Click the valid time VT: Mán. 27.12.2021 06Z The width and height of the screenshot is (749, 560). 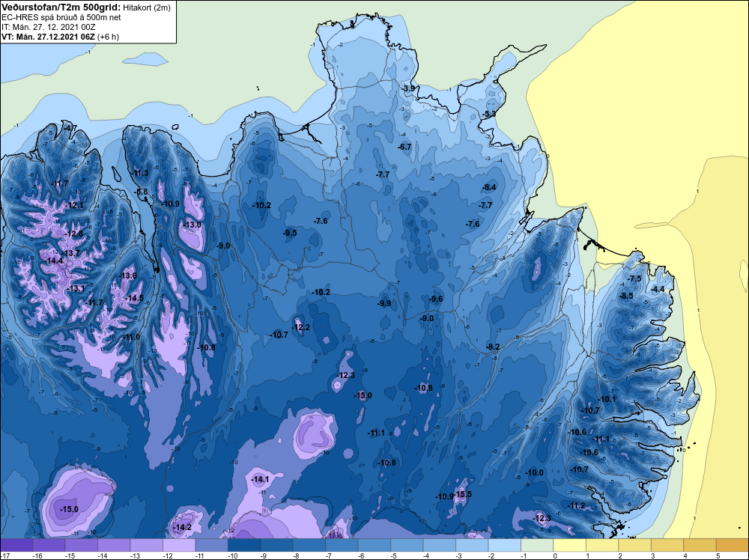click(x=49, y=37)
